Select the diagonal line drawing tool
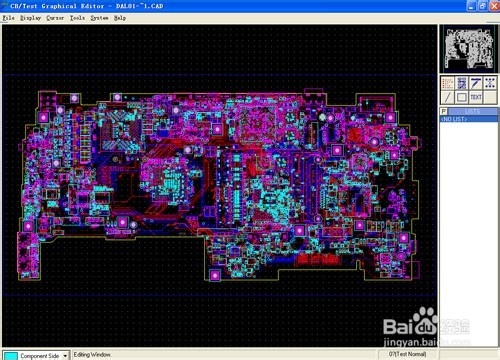 pos(447,97)
